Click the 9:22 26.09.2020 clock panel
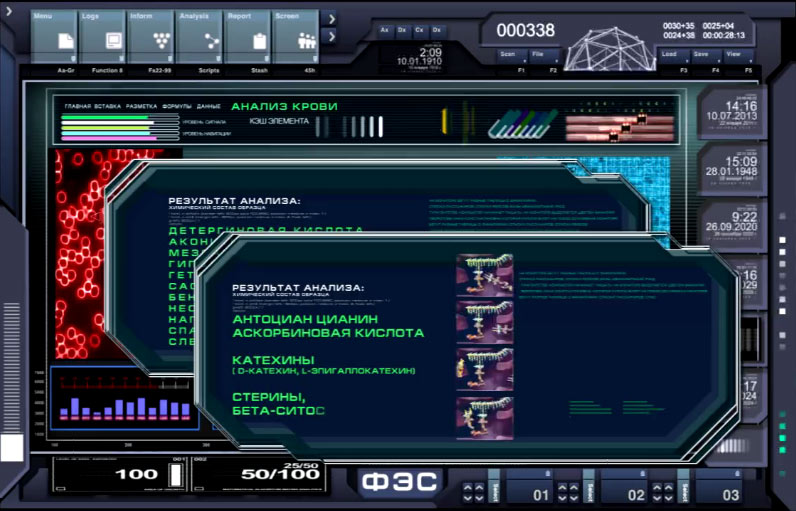 (x=732, y=224)
